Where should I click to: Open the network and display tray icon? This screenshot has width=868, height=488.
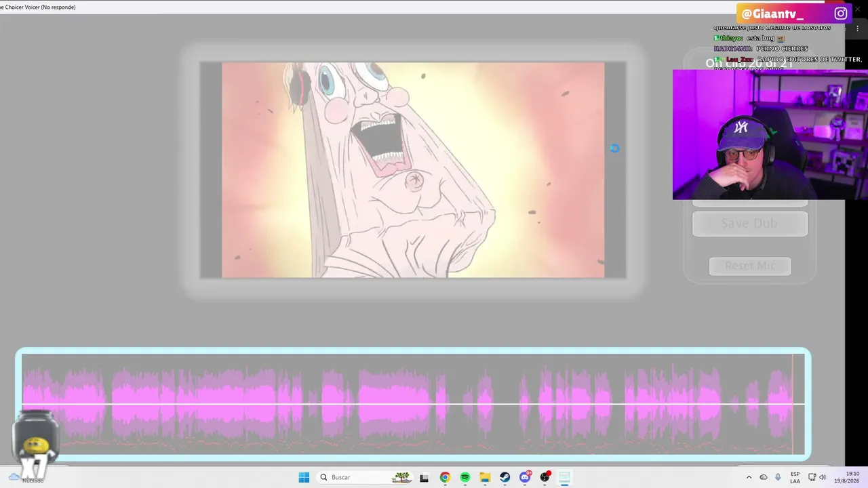point(812,477)
